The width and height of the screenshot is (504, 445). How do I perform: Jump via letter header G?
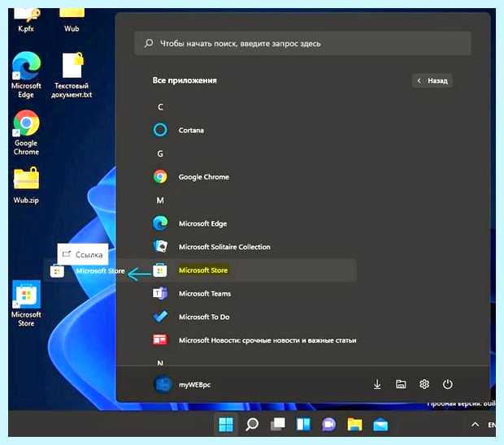pos(160,153)
